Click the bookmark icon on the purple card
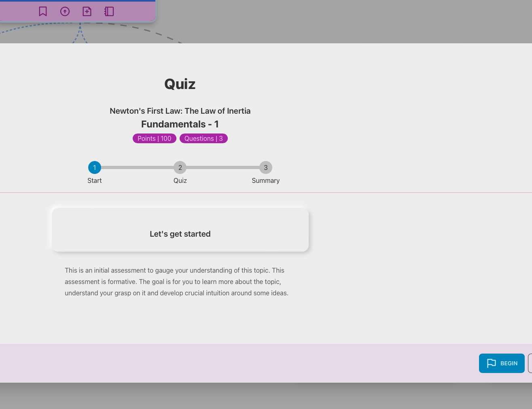 click(x=43, y=11)
